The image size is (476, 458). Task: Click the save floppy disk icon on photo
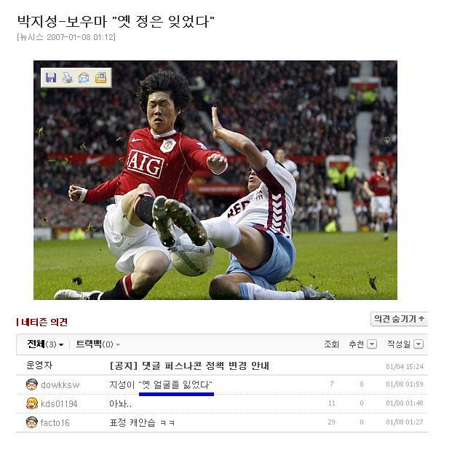[51, 78]
